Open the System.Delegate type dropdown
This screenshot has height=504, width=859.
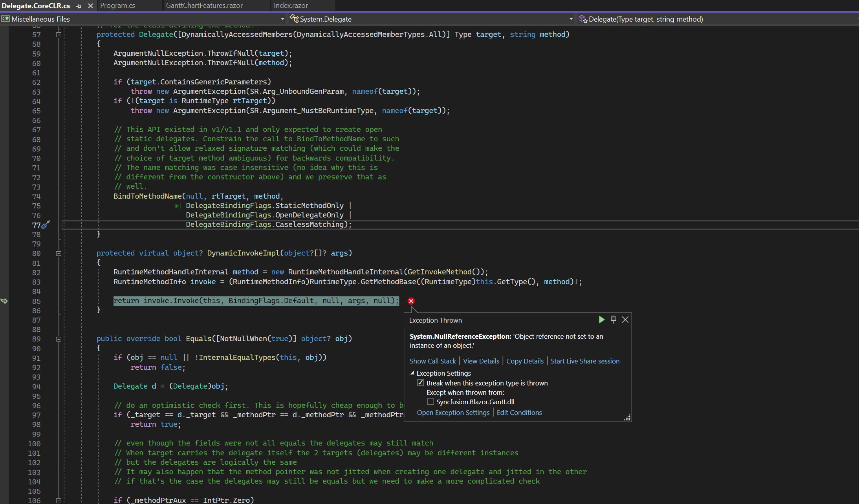[x=571, y=19]
